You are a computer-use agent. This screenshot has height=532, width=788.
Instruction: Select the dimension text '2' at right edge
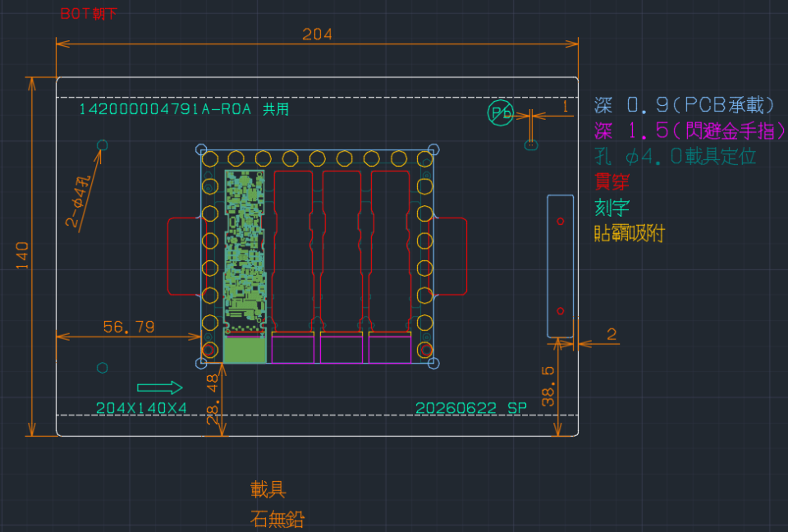612,334
